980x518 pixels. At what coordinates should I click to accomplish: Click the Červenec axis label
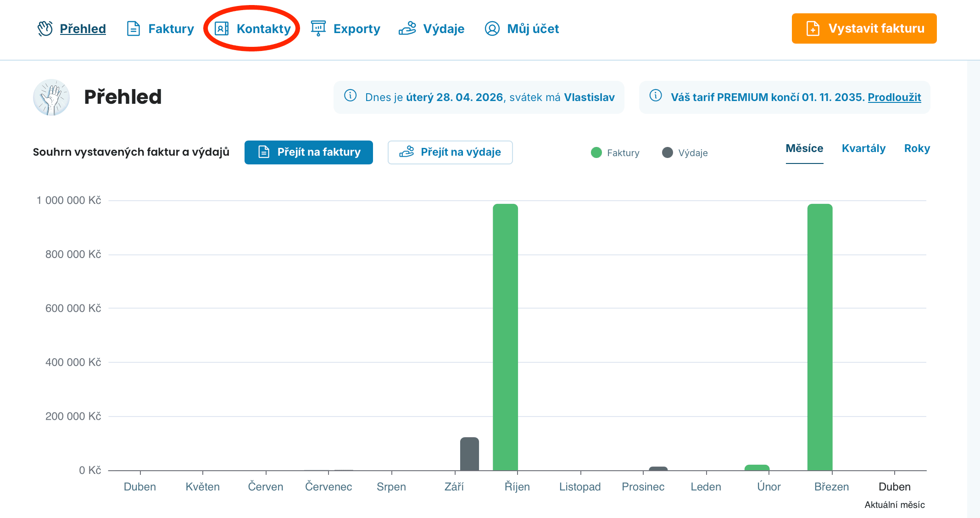click(x=329, y=487)
